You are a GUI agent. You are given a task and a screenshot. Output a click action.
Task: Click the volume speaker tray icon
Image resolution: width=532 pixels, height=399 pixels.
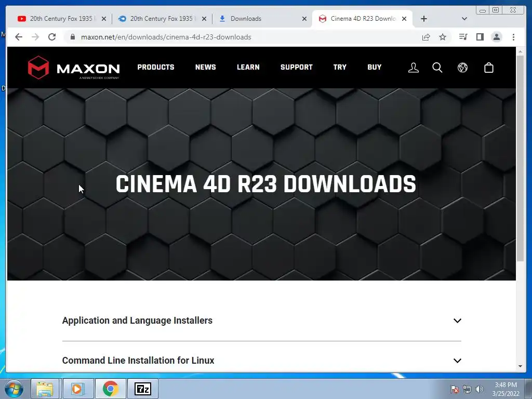click(x=480, y=389)
